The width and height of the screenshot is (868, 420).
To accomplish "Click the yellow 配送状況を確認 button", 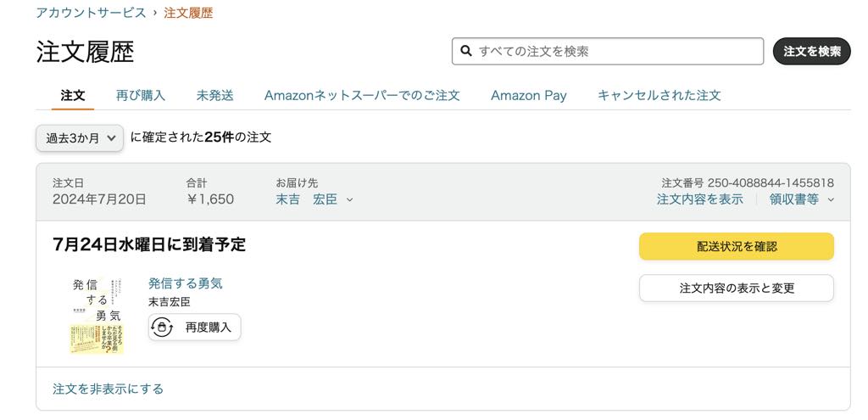I will 737,247.
